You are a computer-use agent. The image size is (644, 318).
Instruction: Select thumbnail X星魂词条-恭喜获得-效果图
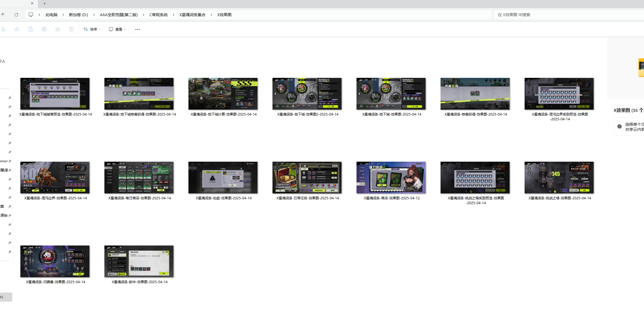pyautogui.click(x=475, y=94)
